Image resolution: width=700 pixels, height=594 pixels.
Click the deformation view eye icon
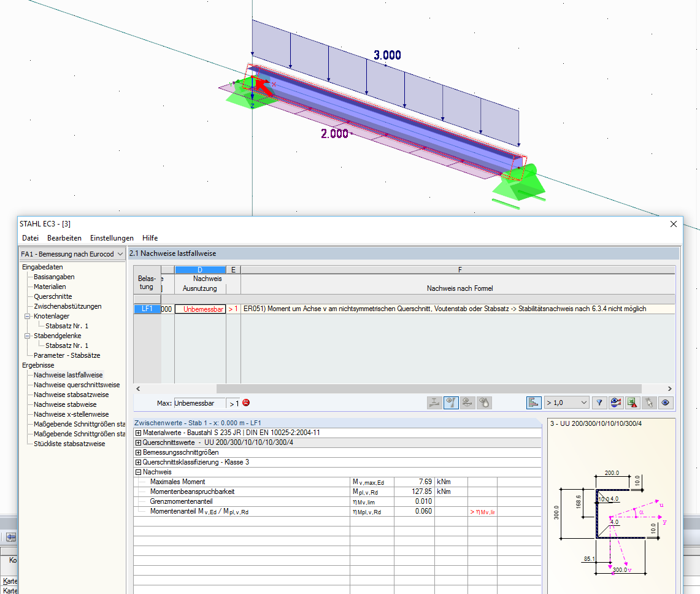pos(467,403)
